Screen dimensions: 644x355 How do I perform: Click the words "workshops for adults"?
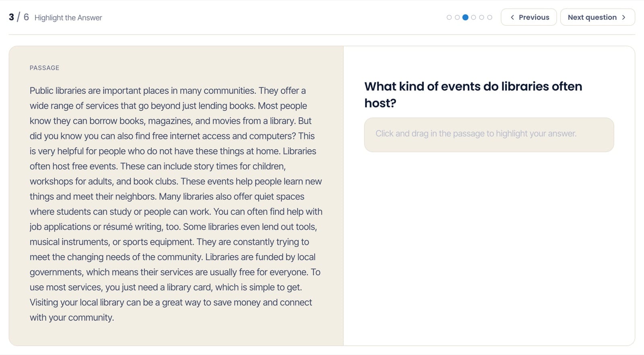[x=72, y=182]
